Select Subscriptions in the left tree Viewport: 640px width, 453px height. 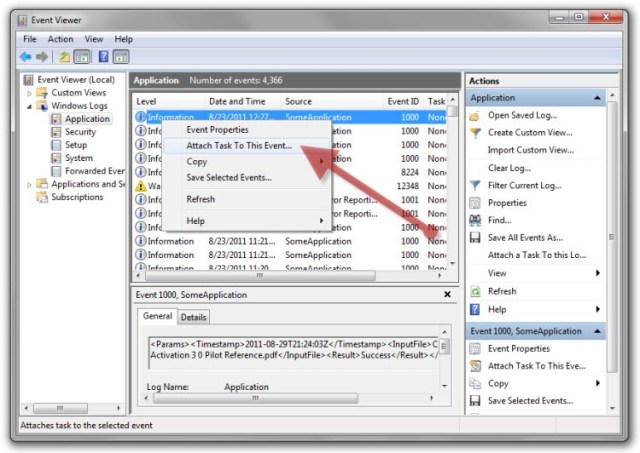tap(77, 197)
